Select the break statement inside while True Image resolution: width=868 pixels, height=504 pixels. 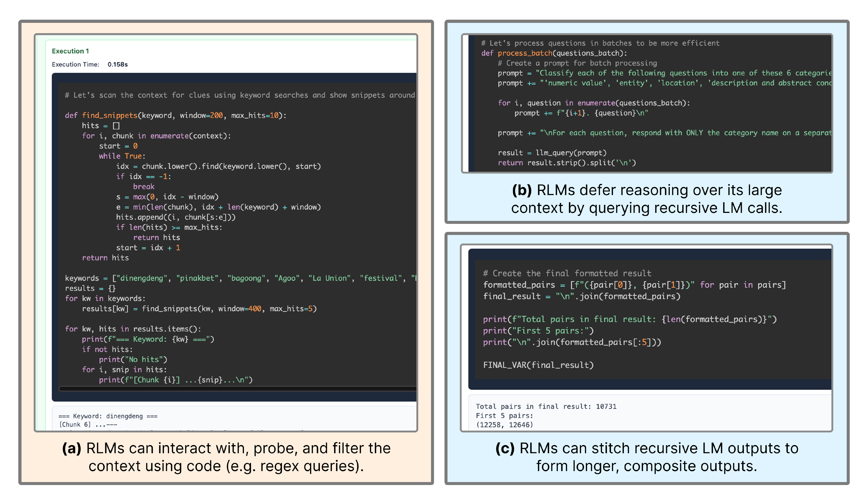(x=144, y=186)
